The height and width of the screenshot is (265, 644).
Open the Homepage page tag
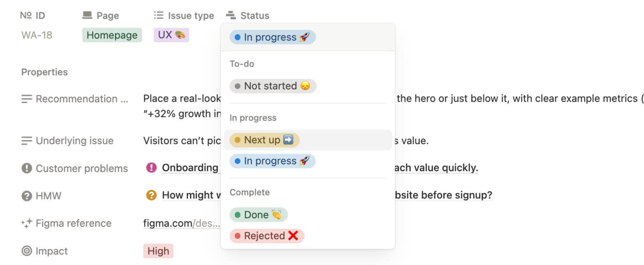pyautogui.click(x=112, y=35)
